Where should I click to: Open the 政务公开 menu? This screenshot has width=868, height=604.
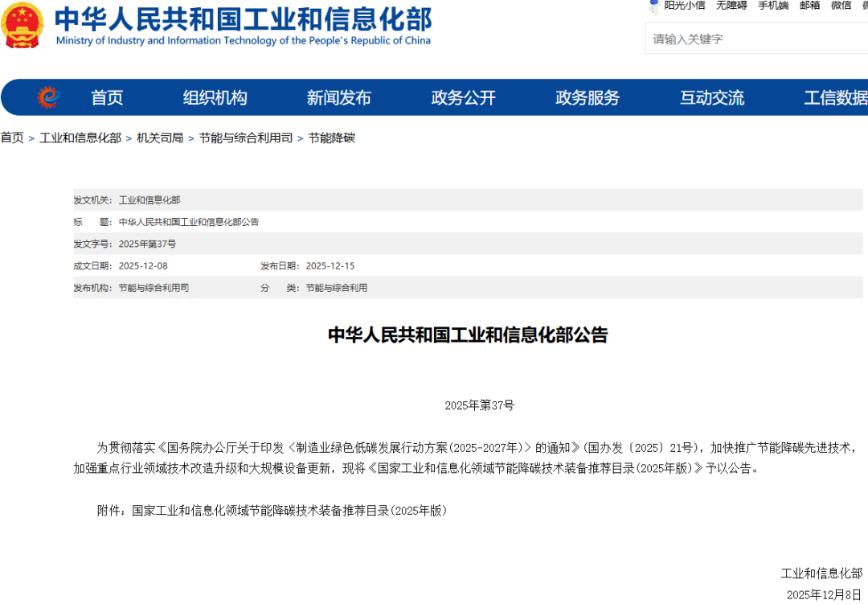pyautogui.click(x=464, y=97)
